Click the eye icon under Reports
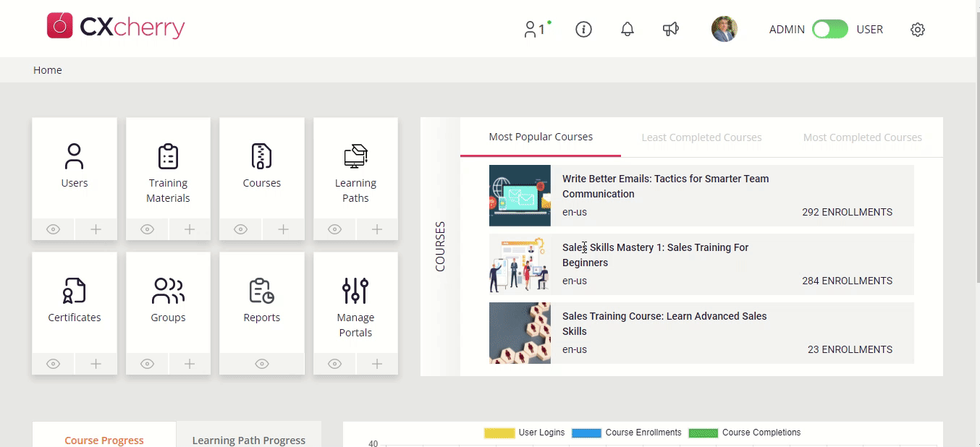Screen dimensions: 980x447 261,364
